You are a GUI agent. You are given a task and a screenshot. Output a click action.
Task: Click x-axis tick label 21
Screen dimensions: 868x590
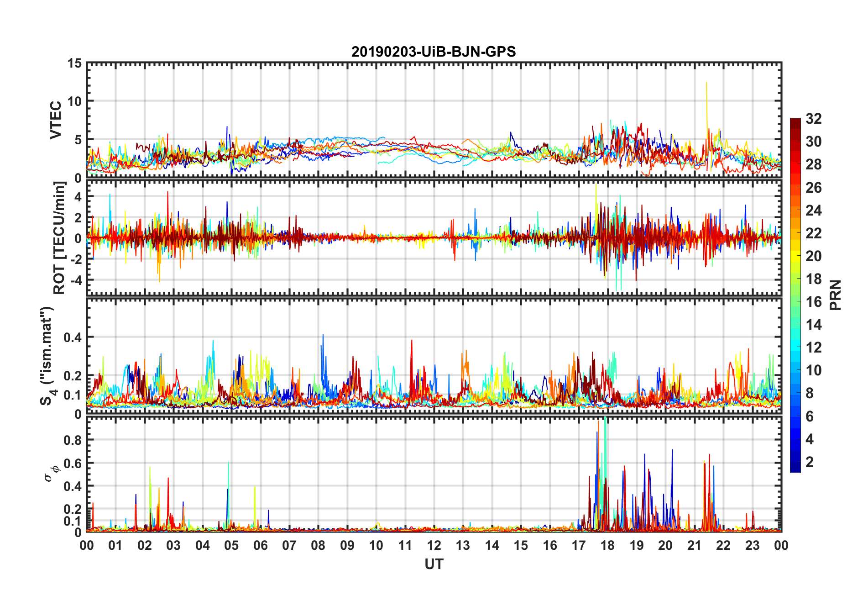coord(694,545)
